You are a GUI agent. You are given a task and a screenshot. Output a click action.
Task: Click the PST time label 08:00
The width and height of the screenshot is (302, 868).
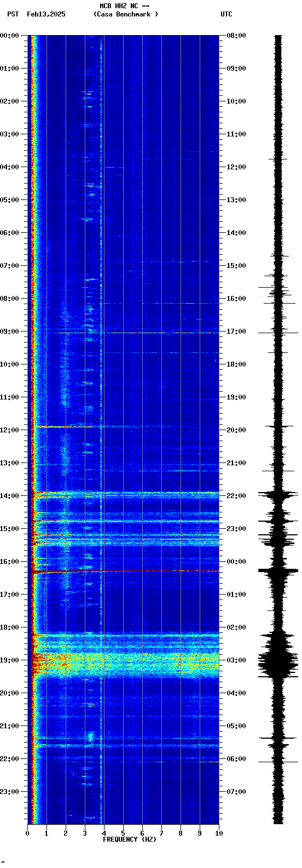pos(9,299)
